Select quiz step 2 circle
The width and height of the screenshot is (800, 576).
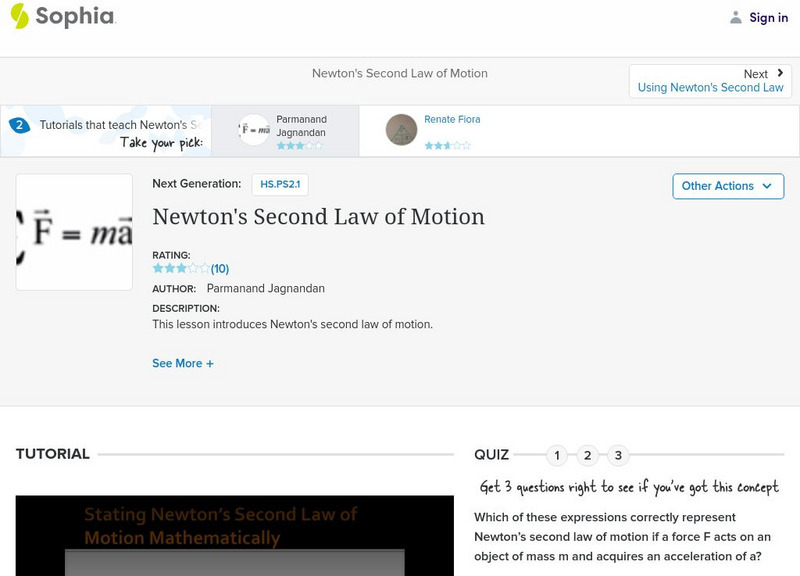point(587,454)
